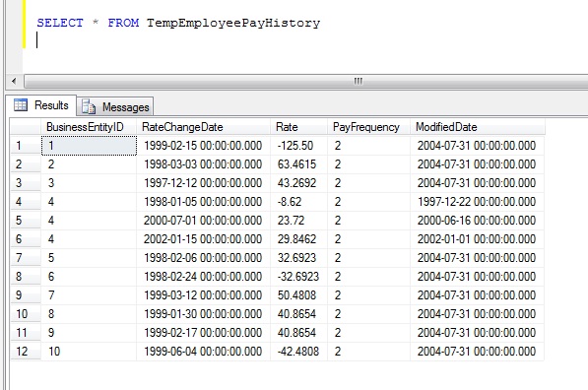Screen dimensions: 588x390
Task: Select row header 12
Action: [26, 352]
